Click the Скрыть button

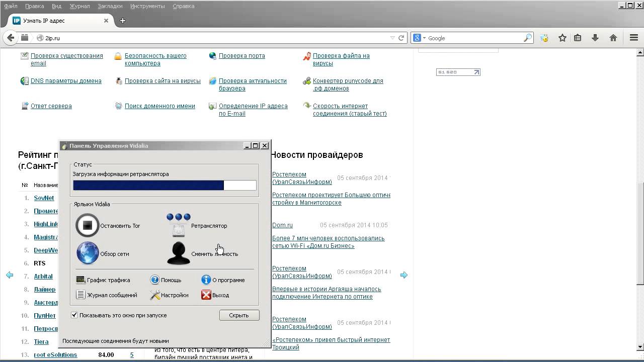[239, 315]
